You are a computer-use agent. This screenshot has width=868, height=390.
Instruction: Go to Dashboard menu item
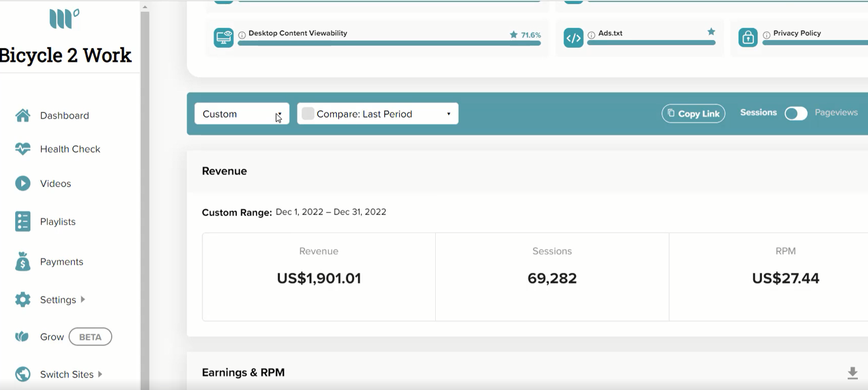pyautogui.click(x=64, y=116)
